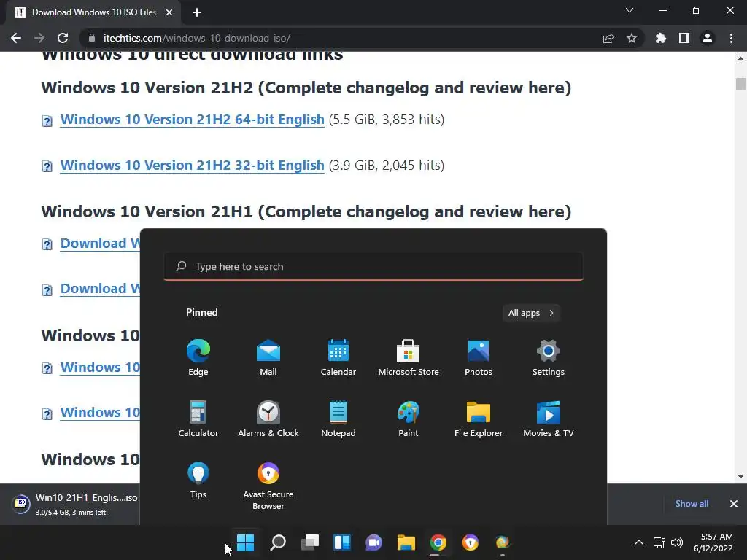747x560 pixels.
Task: Open Chrome's three-dot menu
Action: click(x=731, y=38)
